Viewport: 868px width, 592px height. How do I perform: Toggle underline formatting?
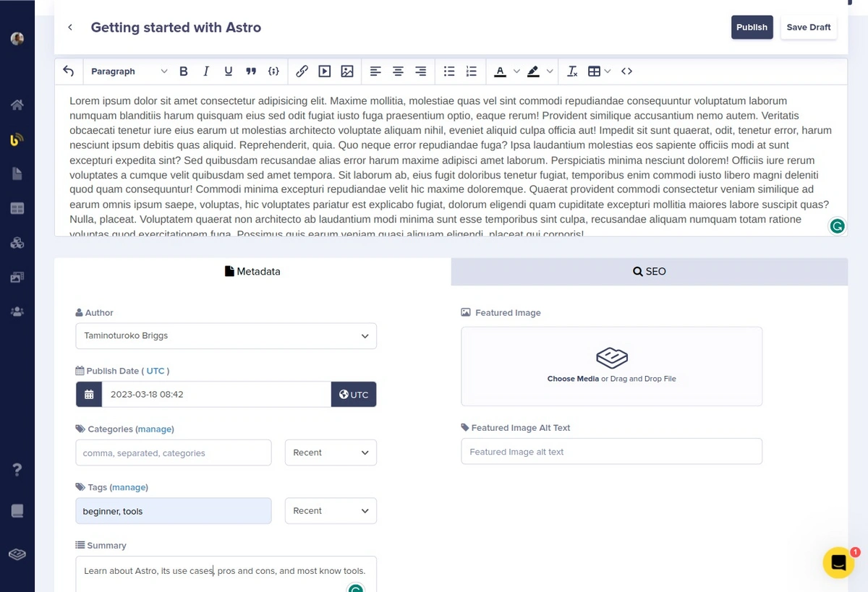[229, 71]
